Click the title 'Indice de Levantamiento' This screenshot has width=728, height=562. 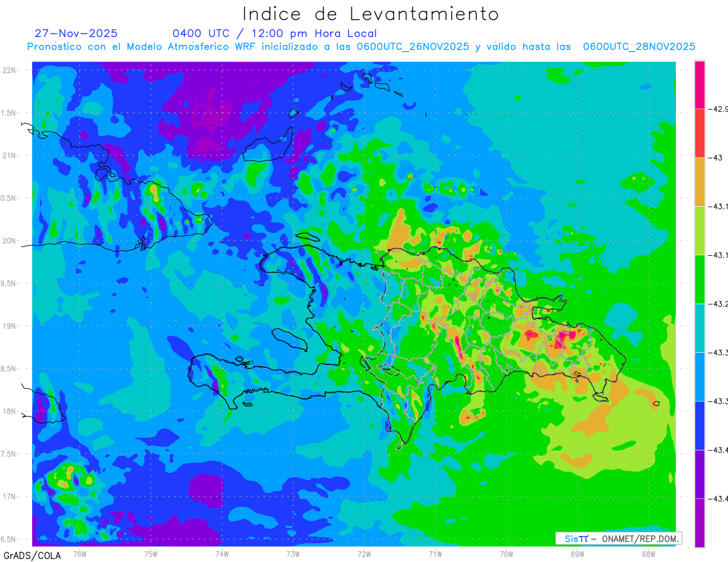point(371,14)
